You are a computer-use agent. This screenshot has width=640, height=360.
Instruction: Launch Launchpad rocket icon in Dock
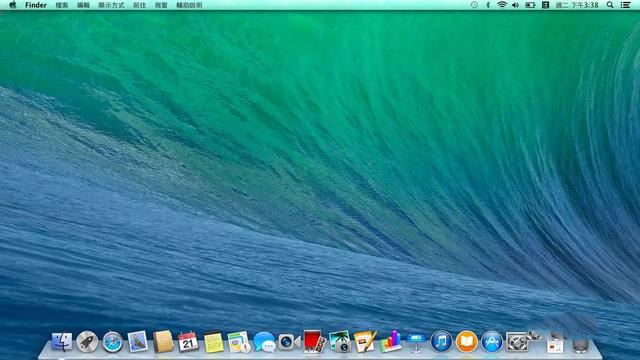87,342
